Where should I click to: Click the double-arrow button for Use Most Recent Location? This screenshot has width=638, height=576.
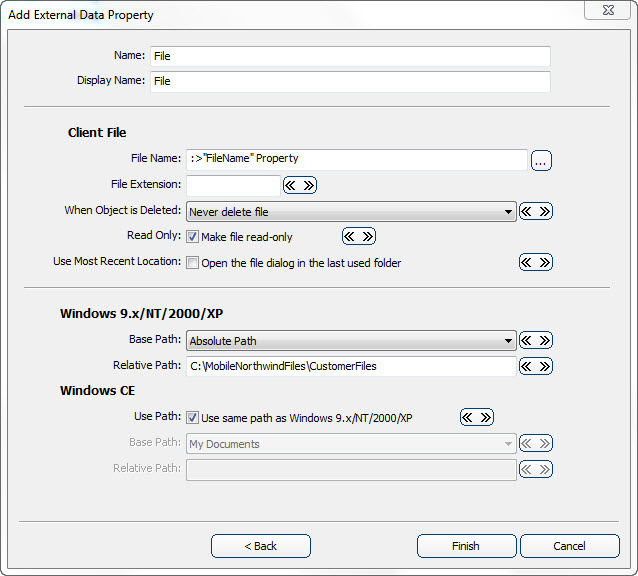[x=536, y=262]
